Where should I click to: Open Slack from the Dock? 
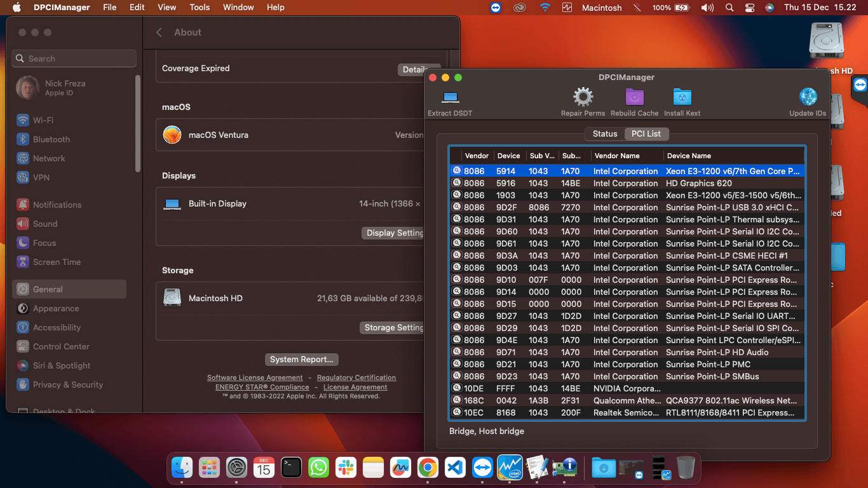coord(346,468)
